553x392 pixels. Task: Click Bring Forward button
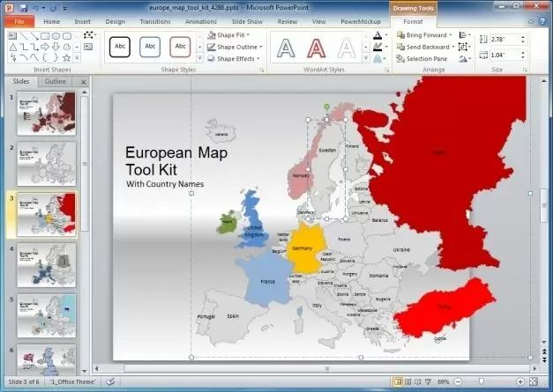(x=423, y=35)
